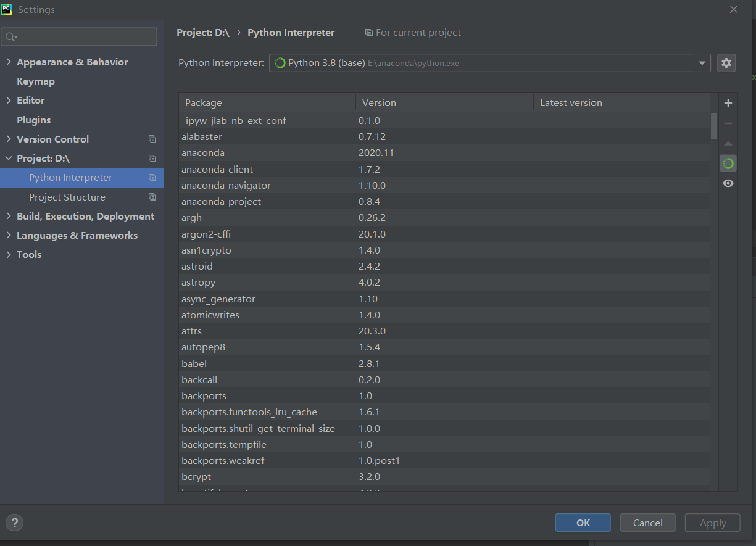
Task: Select the argh package row
Action: click(x=444, y=217)
